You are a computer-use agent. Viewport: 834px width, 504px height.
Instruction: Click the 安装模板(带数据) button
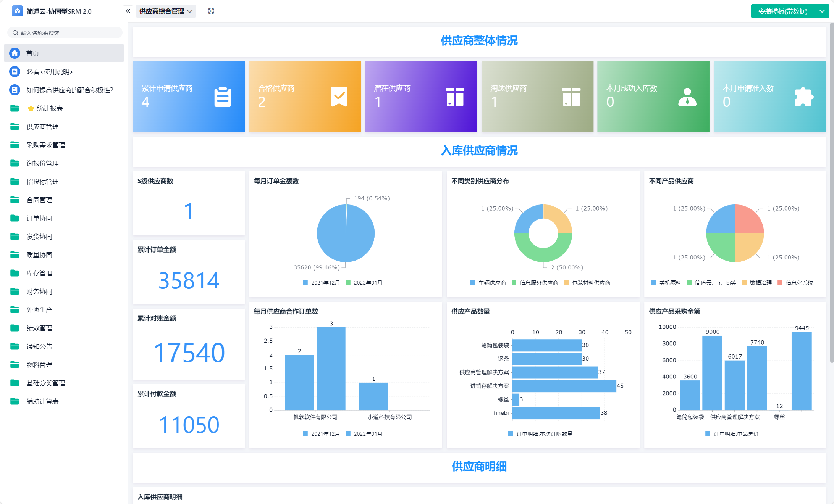pyautogui.click(x=782, y=11)
